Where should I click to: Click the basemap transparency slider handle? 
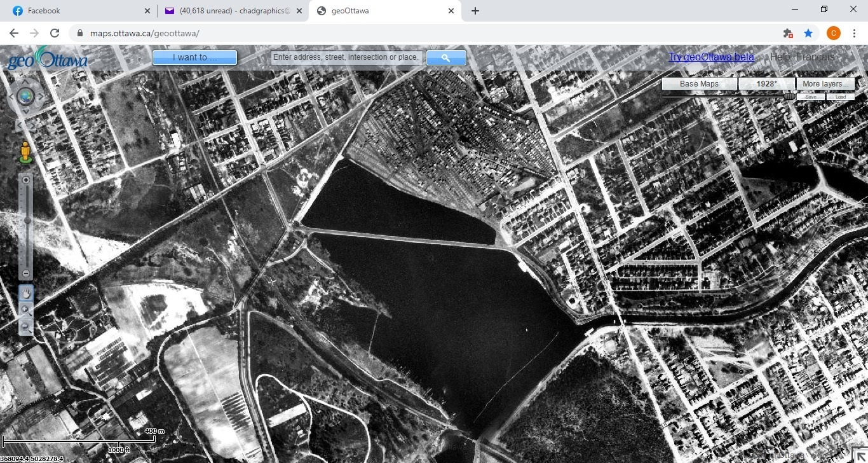click(x=789, y=97)
